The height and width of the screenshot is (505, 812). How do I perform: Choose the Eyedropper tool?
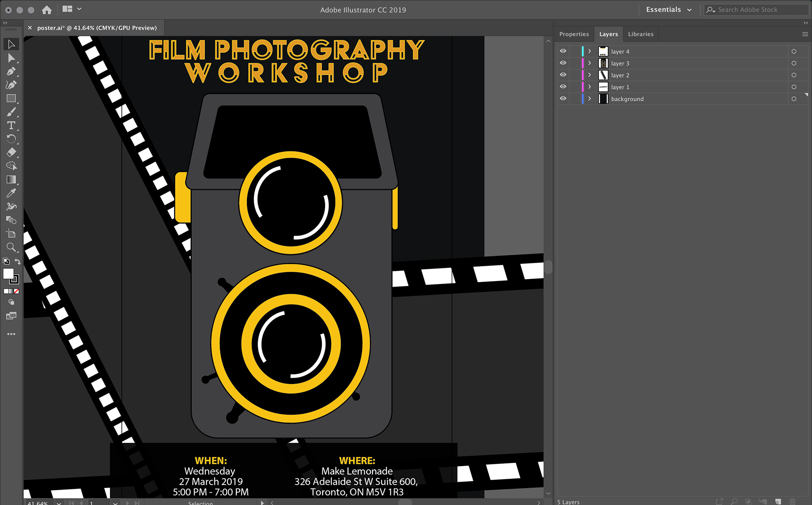coord(11,193)
